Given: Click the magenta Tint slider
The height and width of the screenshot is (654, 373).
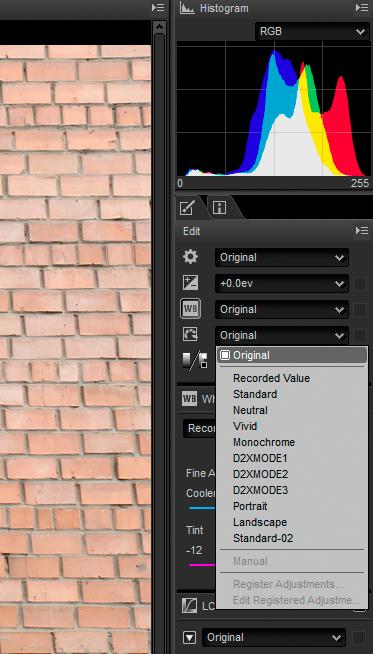Looking at the screenshot, I should [202, 565].
